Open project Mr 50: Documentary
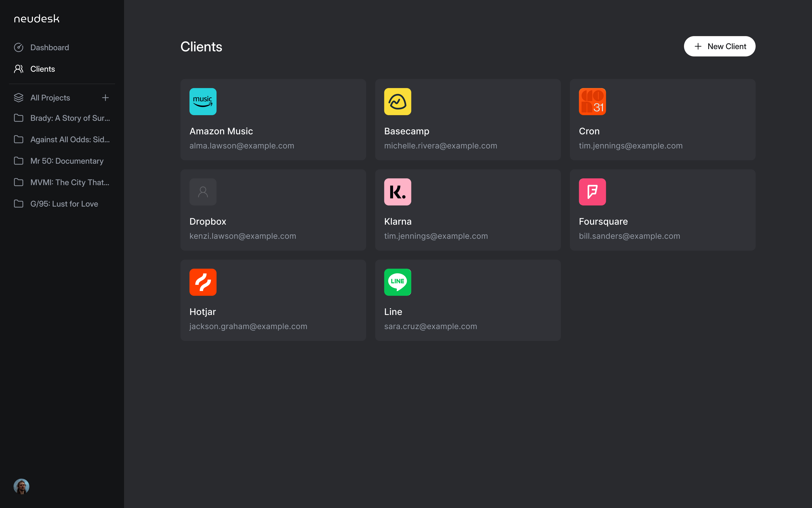This screenshot has width=812, height=508. click(67, 161)
